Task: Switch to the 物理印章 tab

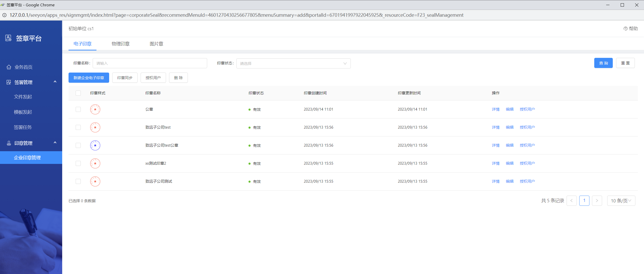Action: [121, 44]
